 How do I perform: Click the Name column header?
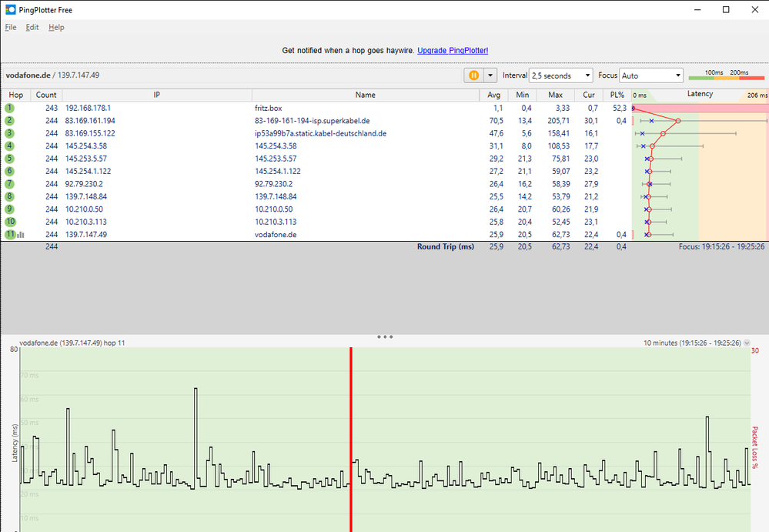[366, 95]
